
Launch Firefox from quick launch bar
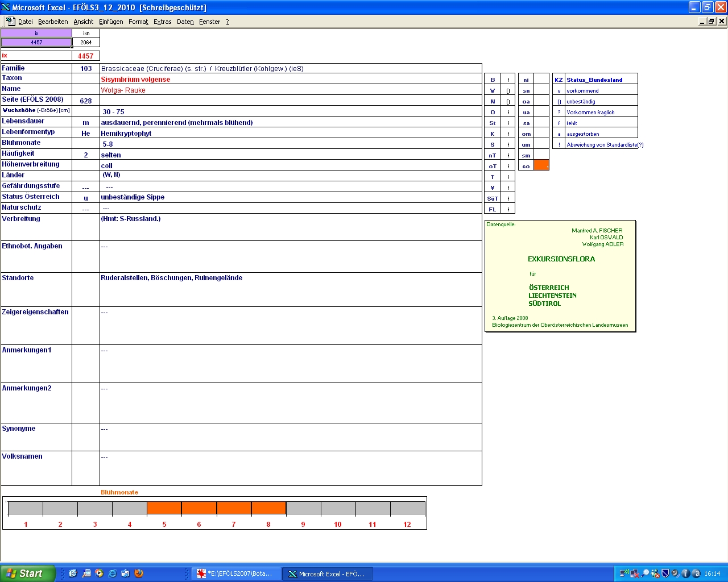(139, 573)
